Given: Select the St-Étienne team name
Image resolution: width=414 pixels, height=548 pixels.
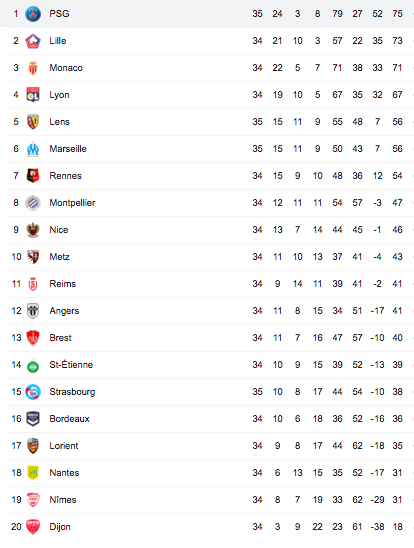Looking at the screenshot, I should tap(71, 365).
